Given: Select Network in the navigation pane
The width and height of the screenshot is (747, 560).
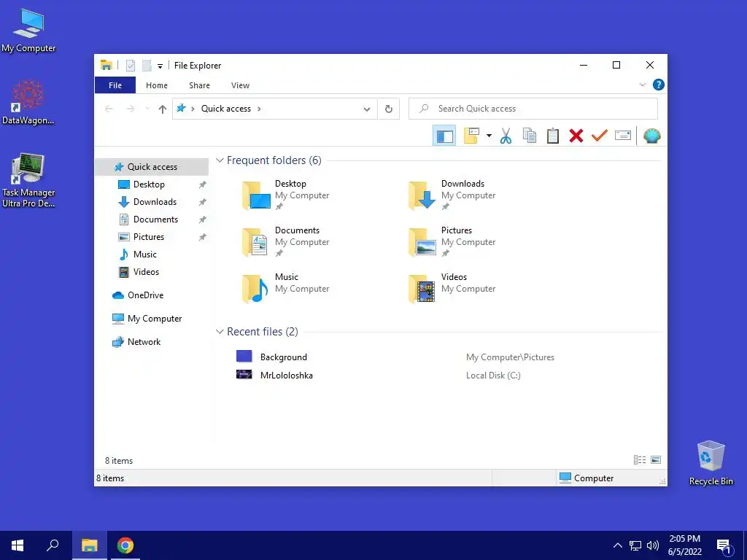Looking at the screenshot, I should point(144,342).
